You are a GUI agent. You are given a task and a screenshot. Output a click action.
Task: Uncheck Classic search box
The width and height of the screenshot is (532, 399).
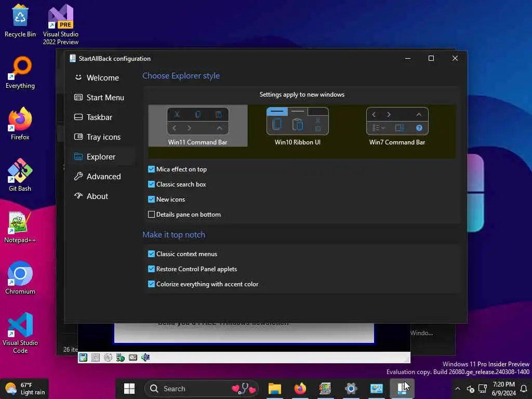pos(151,184)
